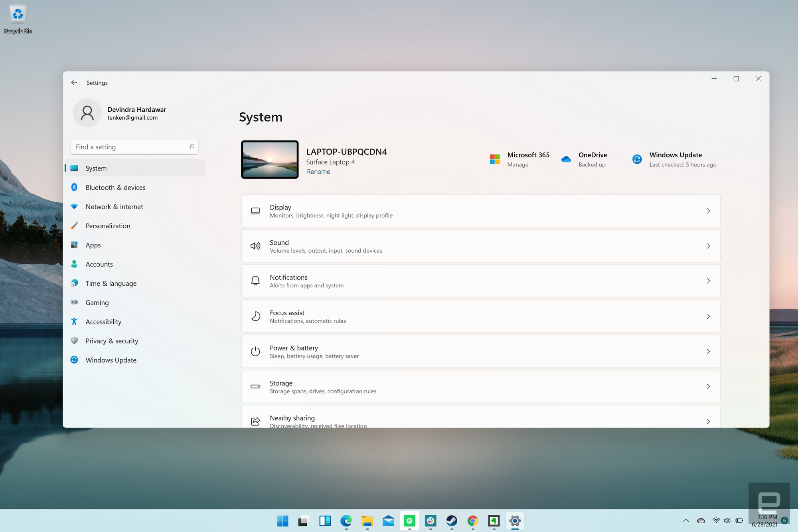The width and height of the screenshot is (798, 532).
Task: Click the taskbar Steam application icon
Action: pyautogui.click(x=452, y=521)
